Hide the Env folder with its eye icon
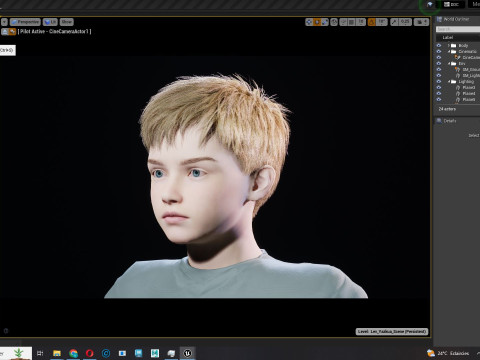 click(x=439, y=63)
